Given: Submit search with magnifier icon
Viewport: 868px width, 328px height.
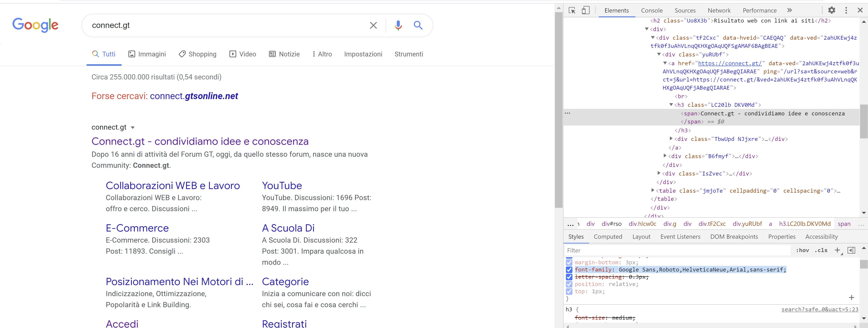Looking at the screenshot, I should 418,25.
